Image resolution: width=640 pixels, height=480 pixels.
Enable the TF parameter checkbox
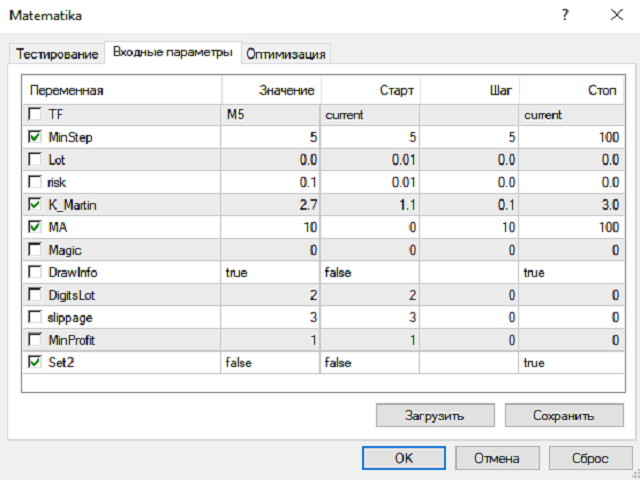[36, 115]
